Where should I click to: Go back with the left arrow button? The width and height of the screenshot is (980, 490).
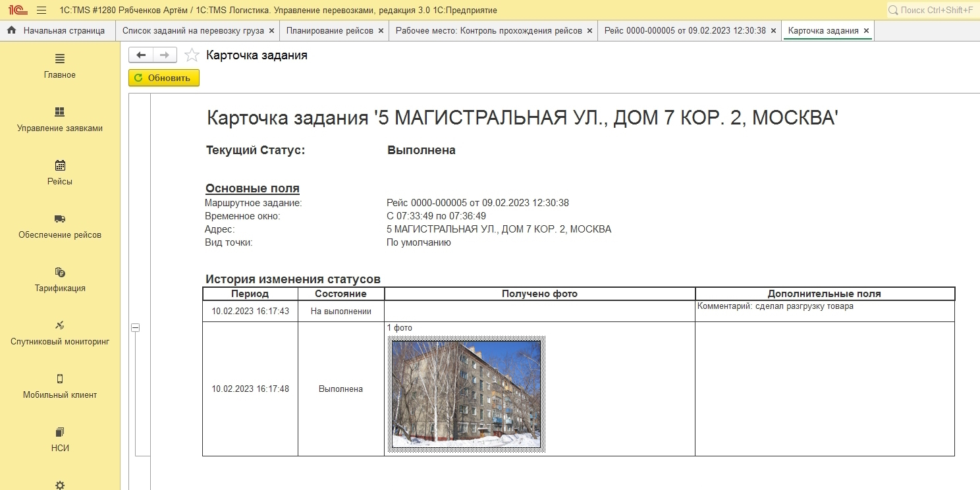coord(141,55)
